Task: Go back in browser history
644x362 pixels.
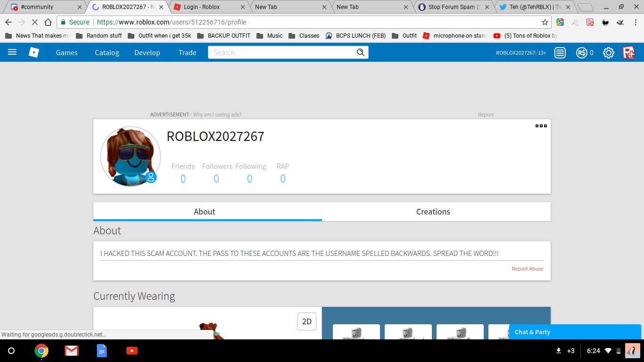Action: pyautogui.click(x=8, y=22)
